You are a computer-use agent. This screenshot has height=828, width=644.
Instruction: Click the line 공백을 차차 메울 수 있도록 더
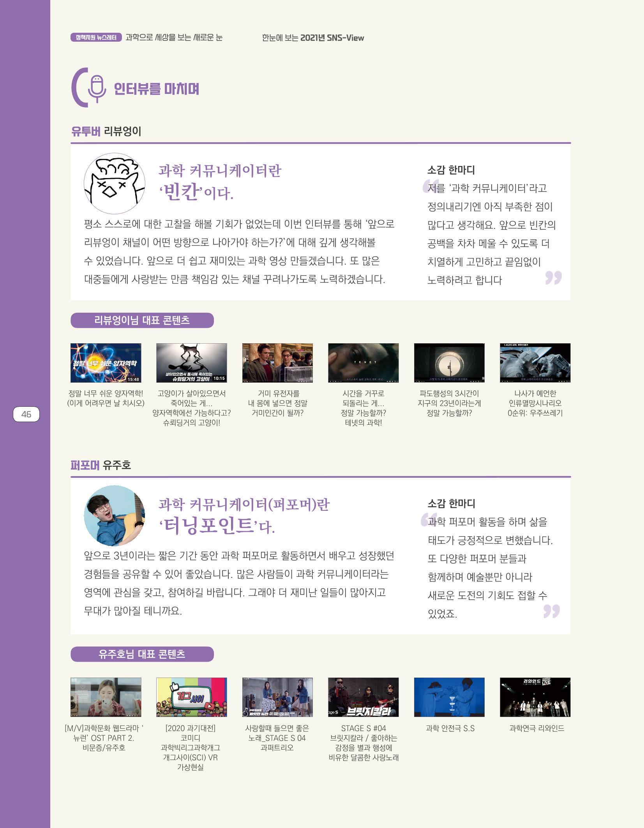[489, 244]
